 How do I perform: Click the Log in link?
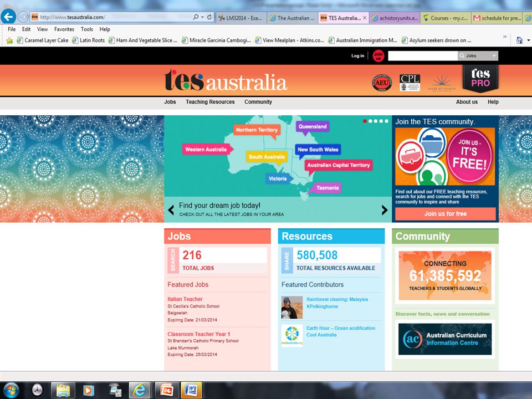[x=357, y=55]
